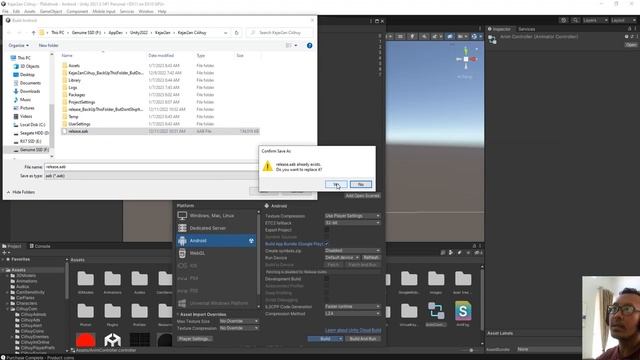Click the Open button in the Inspector
The width and height of the screenshot is (640, 360).
point(631,45)
